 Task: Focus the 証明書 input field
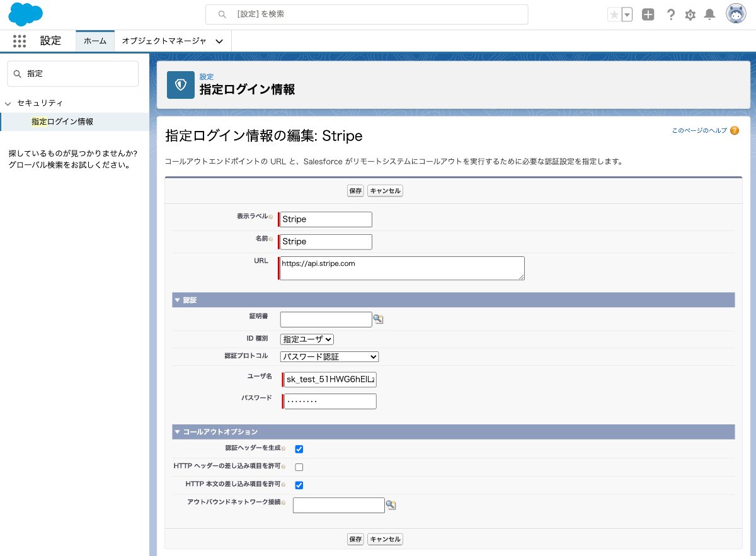coord(326,319)
